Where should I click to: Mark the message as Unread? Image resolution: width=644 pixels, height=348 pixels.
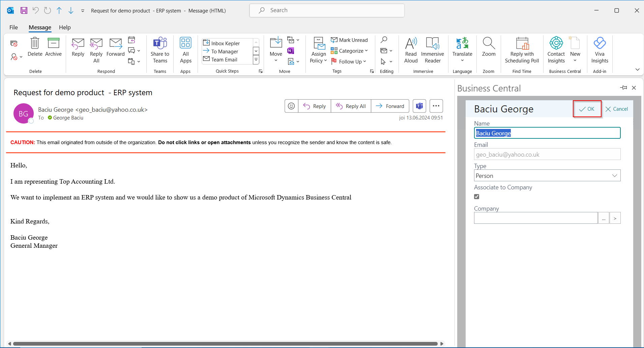pyautogui.click(x=349, y=40)
